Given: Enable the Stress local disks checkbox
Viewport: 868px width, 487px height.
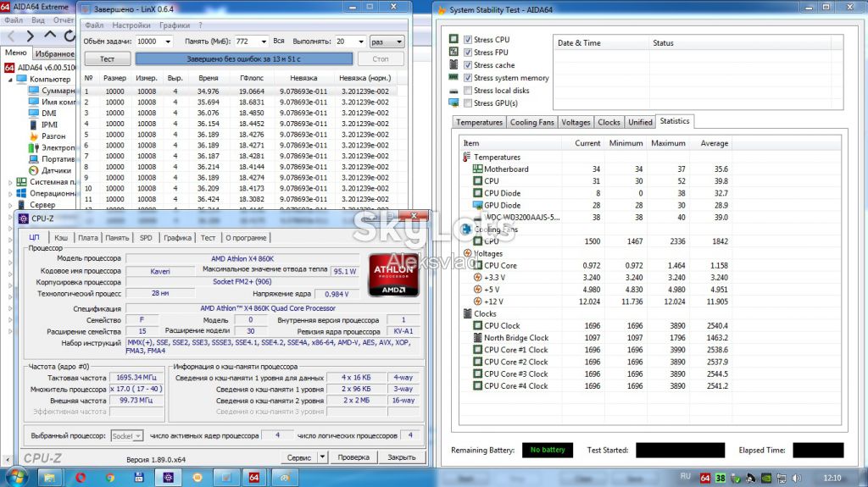Looking at the screenshot, I should (468, 91).
